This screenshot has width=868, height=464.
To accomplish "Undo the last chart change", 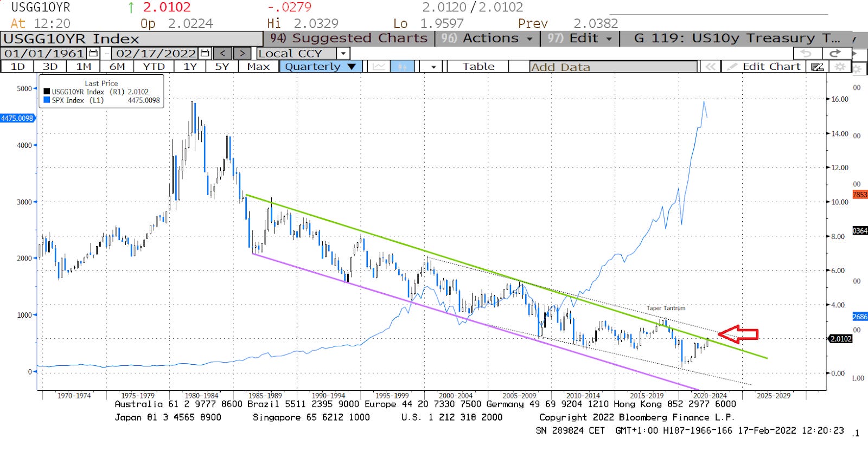I will pos(807,53).
